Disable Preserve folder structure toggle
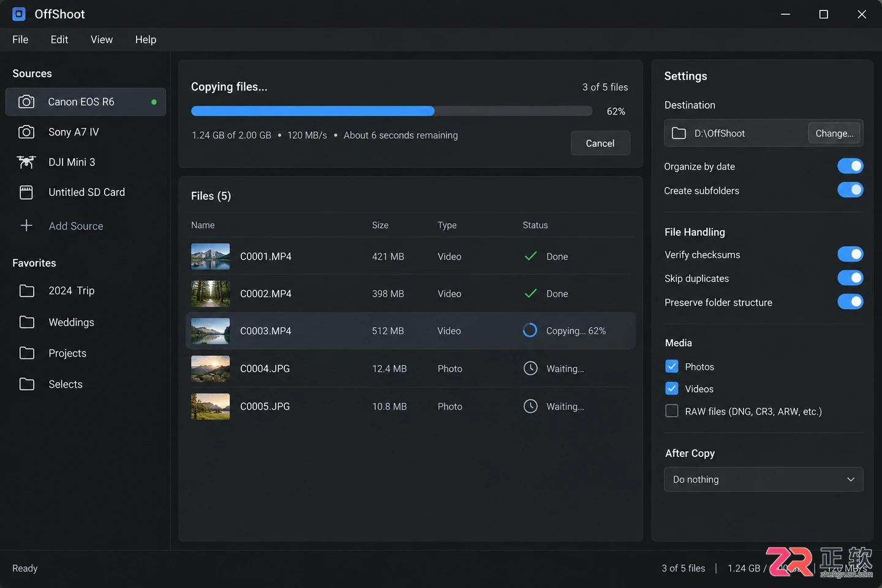Screen dimensions: 882x588 pos(850,302)
